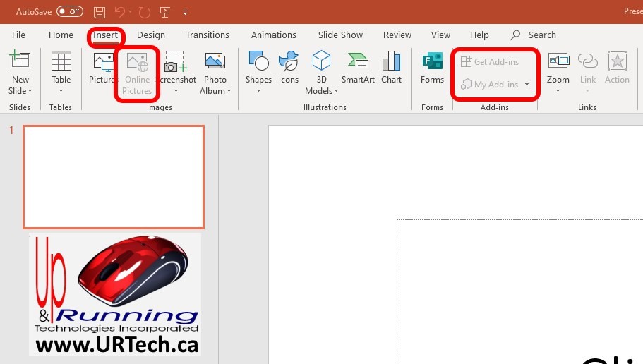Screen dimensions: 643x364
Task: Open the Transitions tab
Action: pyautogui.click(x=207, y=35)
